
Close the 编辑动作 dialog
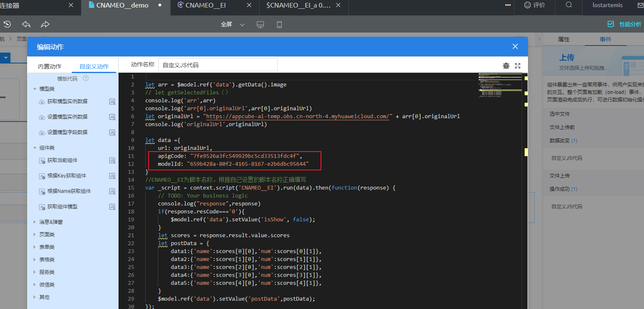[515, 46]
